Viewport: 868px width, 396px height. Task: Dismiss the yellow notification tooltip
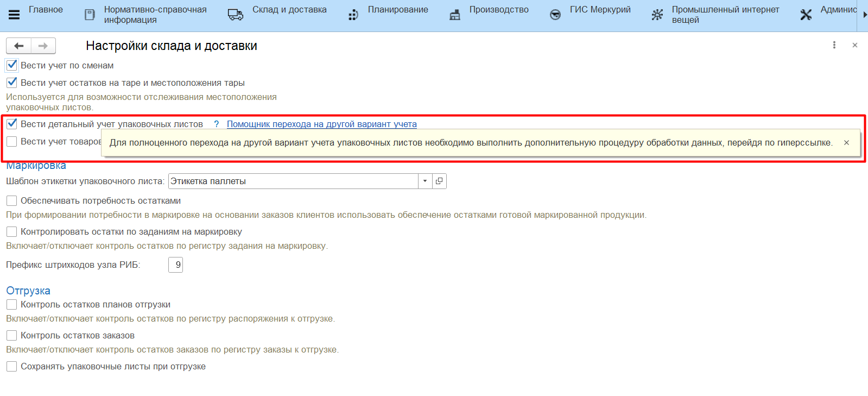[x=846, y=143]
